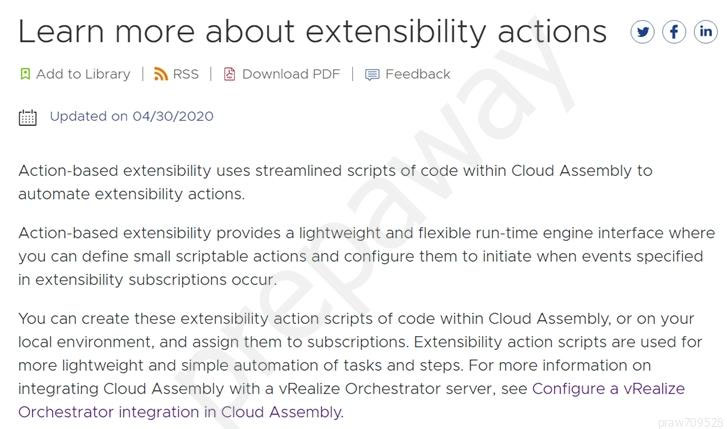This screenshot has height=429, width=727.
Task: Share the page via Facebook icon
Action: [x=674, y=32]
